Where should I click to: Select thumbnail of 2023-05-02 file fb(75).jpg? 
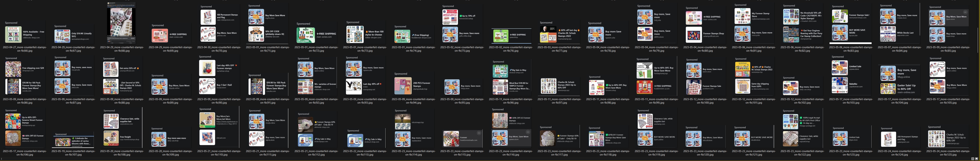point(462,24)
